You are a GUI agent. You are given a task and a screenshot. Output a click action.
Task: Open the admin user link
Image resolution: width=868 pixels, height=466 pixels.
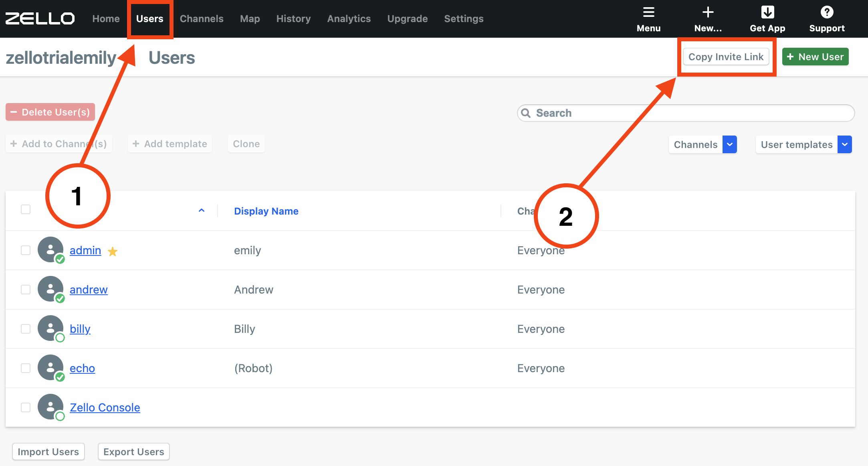point(85,250)
